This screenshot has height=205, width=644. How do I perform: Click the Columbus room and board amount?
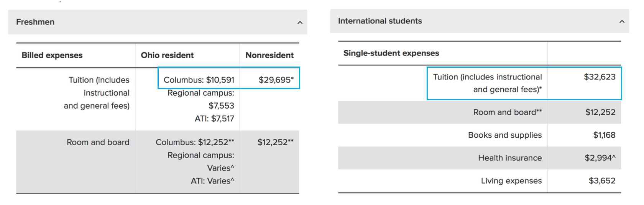pos(195,142)
